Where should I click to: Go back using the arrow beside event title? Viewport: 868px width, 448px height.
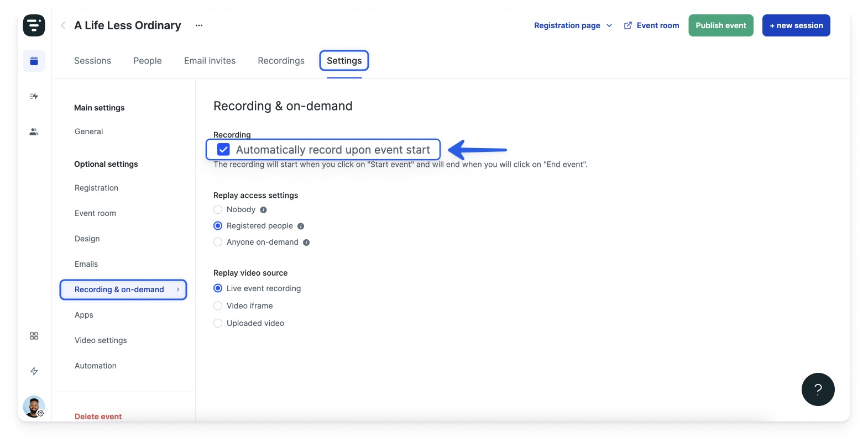tap(63, 25)
